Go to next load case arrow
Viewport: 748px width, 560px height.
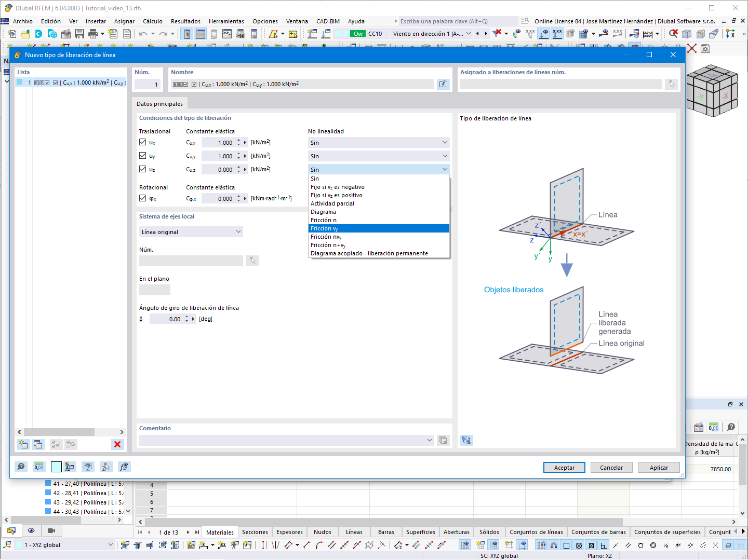[486, 34]
